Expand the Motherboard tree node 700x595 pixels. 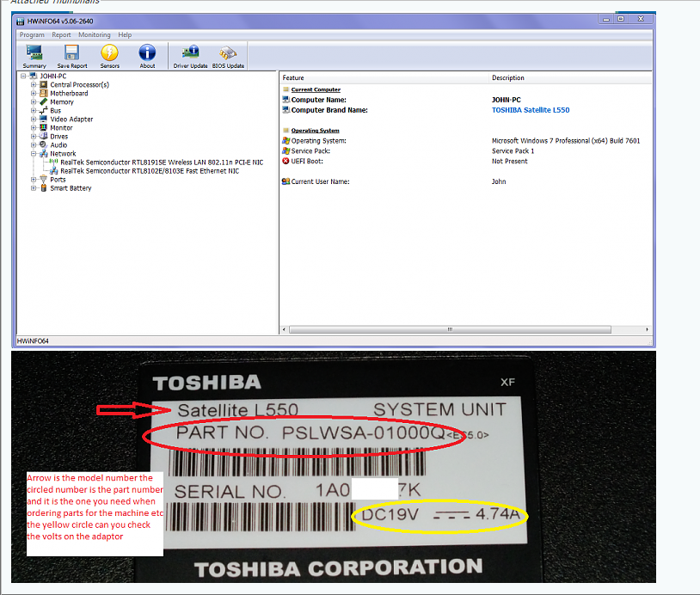tap(34, 93)
